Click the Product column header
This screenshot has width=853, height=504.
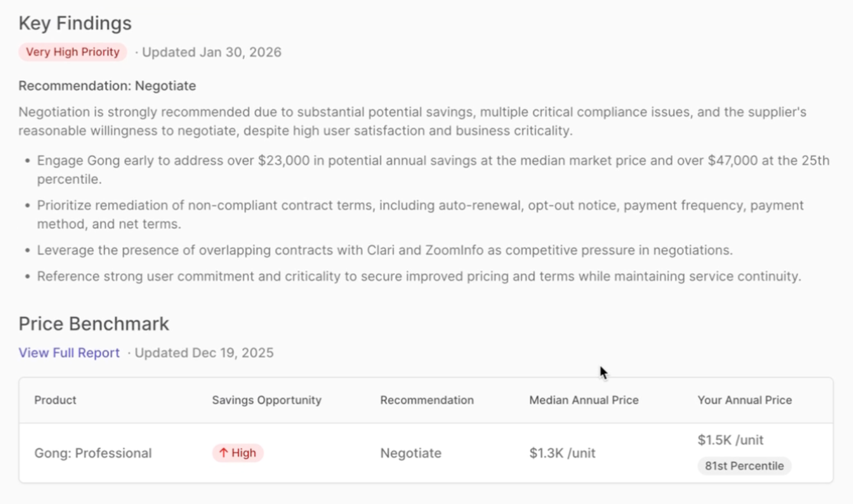click(55, 400)
